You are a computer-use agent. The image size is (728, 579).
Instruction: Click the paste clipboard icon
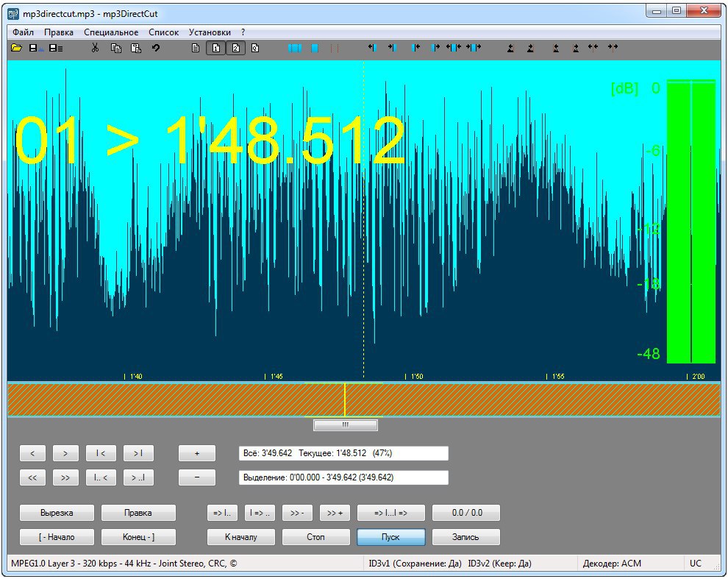135,48
